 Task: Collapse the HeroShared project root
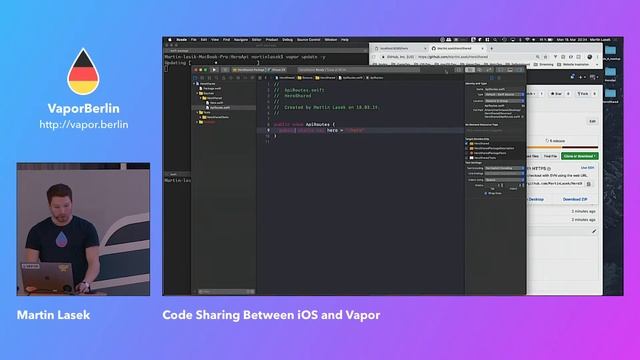(x=194, y=84)
